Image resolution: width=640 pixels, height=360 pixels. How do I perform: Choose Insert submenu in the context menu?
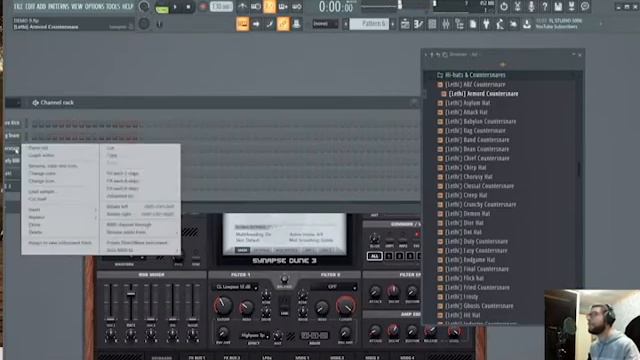click(34, 210)
